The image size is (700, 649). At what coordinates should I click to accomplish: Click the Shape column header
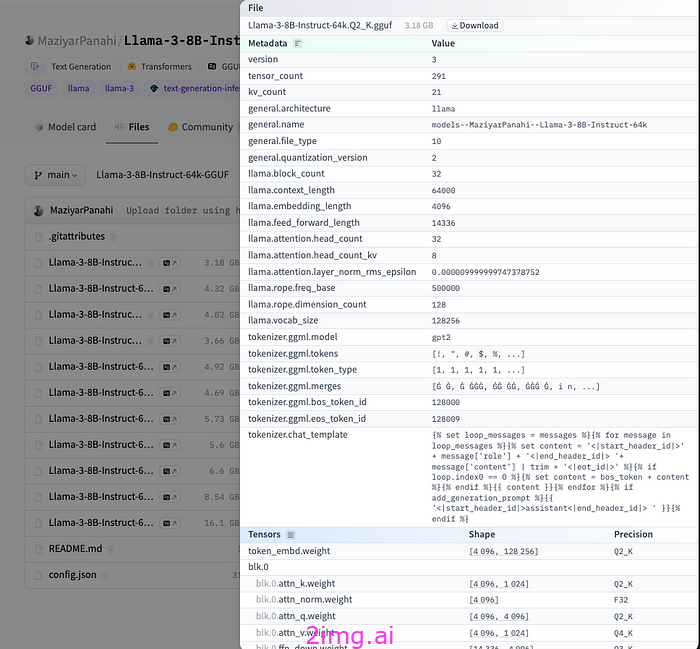tap(482, 534)
